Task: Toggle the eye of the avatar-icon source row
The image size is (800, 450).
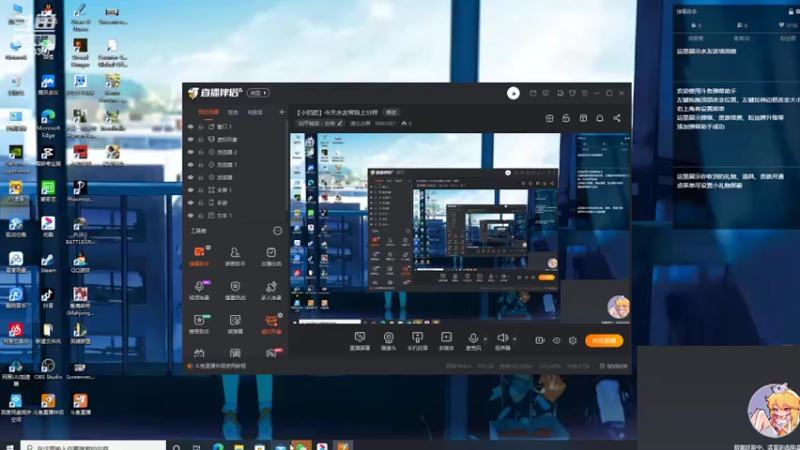Action: pos(191,139)
